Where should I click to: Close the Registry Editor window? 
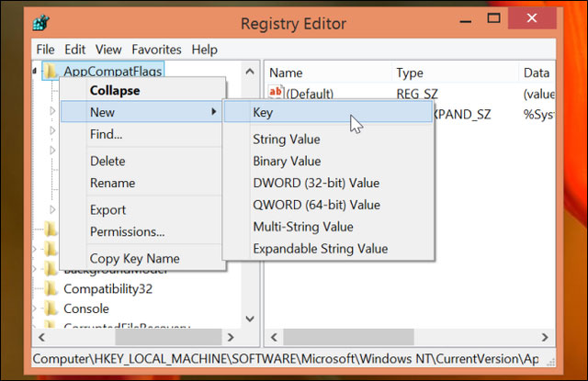click(x=532, y=18)
